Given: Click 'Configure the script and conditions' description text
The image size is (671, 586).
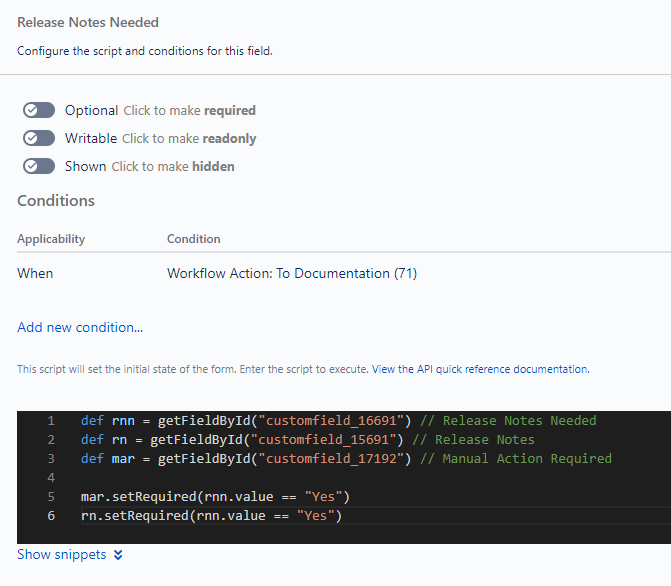Looking at the screenshot, I should point(145,51).
